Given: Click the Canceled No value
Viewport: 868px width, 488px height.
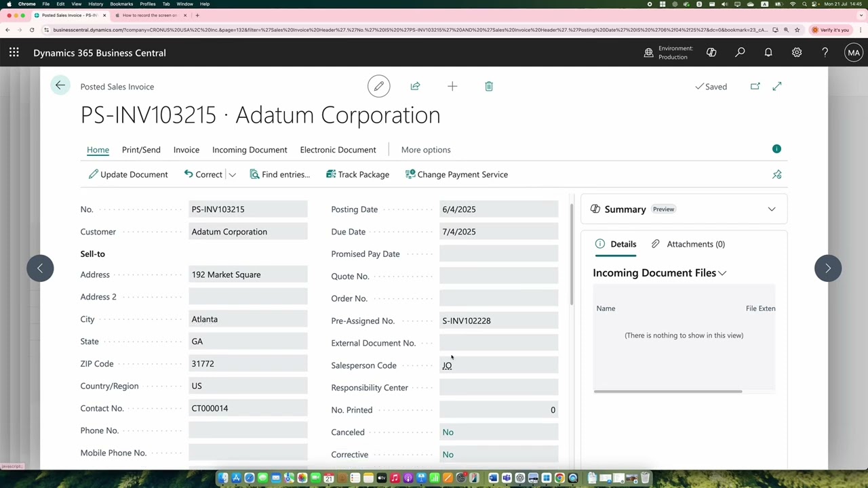Looking at the screenshot, I should [x=448, y=432].
